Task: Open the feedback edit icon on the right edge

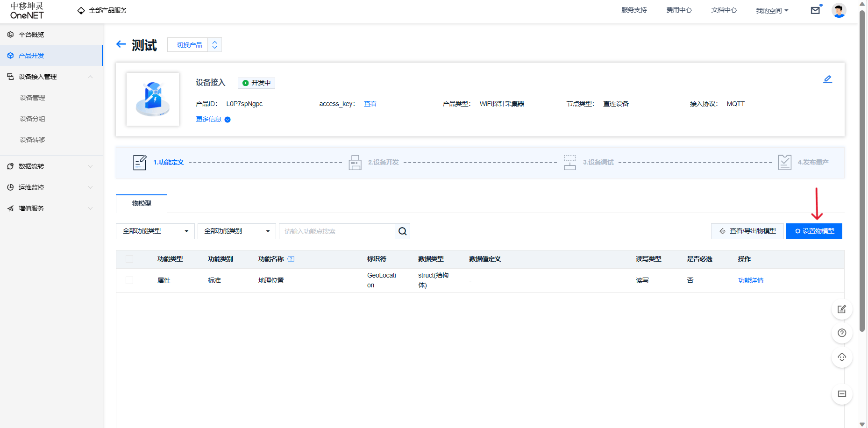Action: click(841, 309)
